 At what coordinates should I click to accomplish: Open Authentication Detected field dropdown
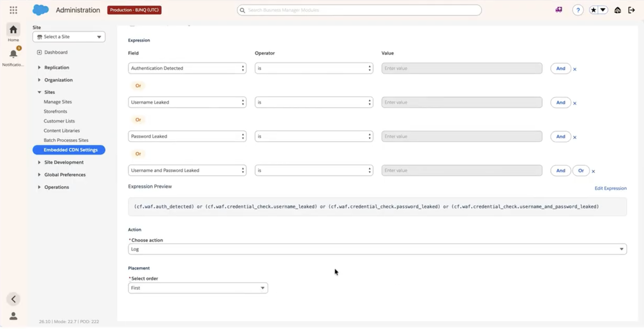(x=187, y=68)
